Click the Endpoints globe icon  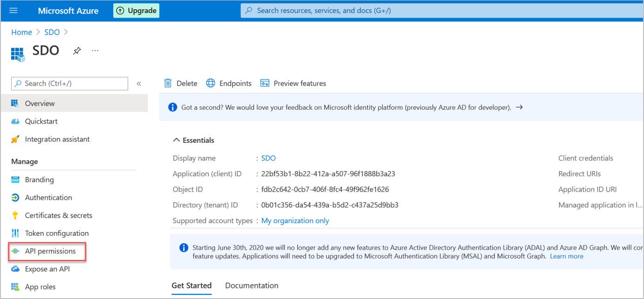(211, 83)
